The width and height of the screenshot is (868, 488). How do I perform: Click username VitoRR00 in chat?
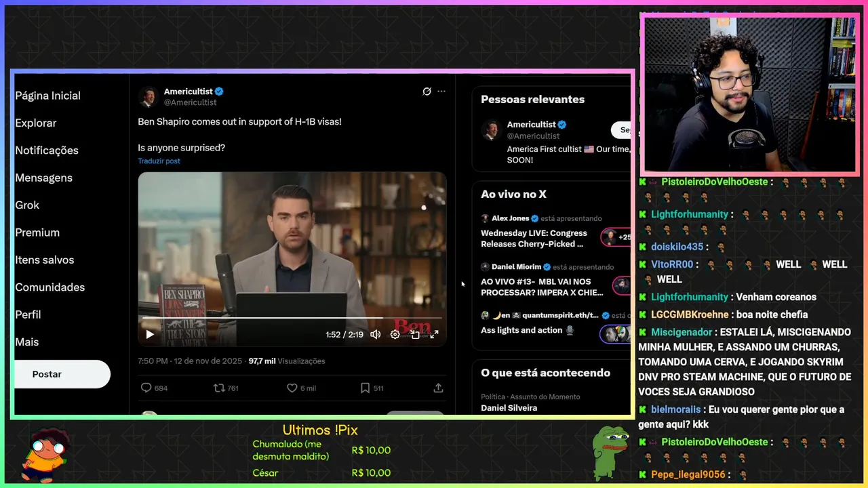point(672,264)
